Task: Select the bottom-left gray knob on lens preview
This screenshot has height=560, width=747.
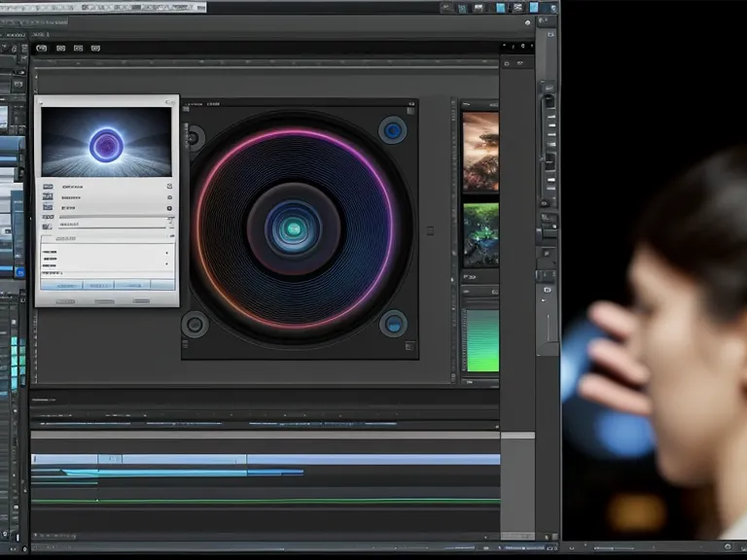Action: [x=195, y=325]
